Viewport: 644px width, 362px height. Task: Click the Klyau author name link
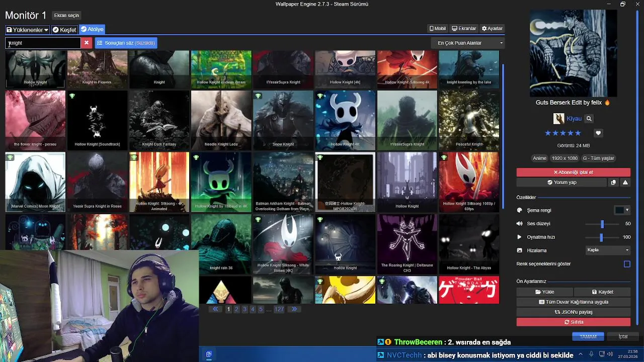pos(574,119)
